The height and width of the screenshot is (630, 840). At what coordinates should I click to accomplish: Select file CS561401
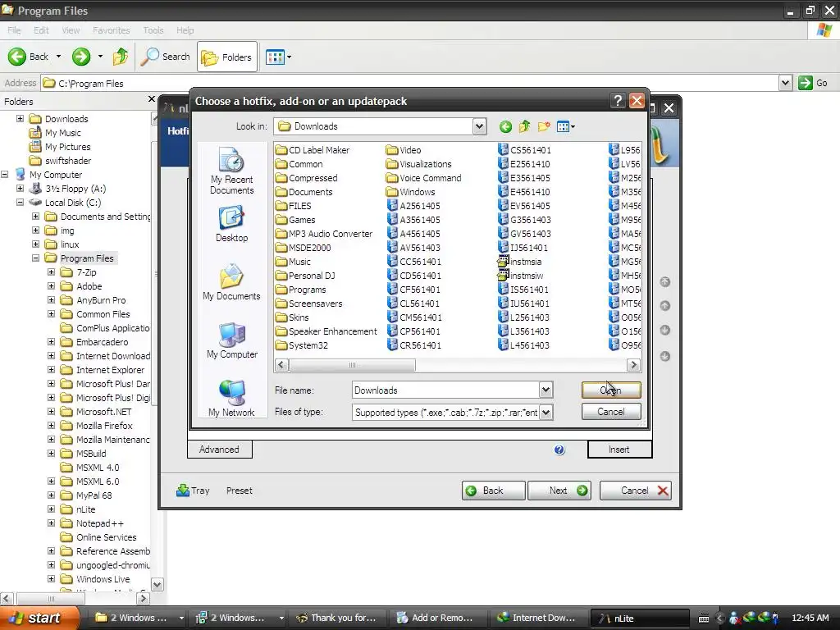pos(524,150)
